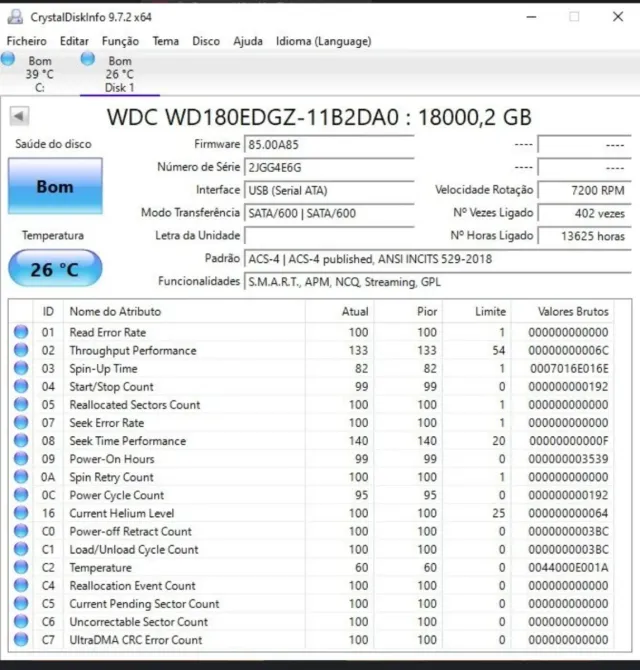
Task: Click the Padrão field ACS-4
Action: (437, 259)
